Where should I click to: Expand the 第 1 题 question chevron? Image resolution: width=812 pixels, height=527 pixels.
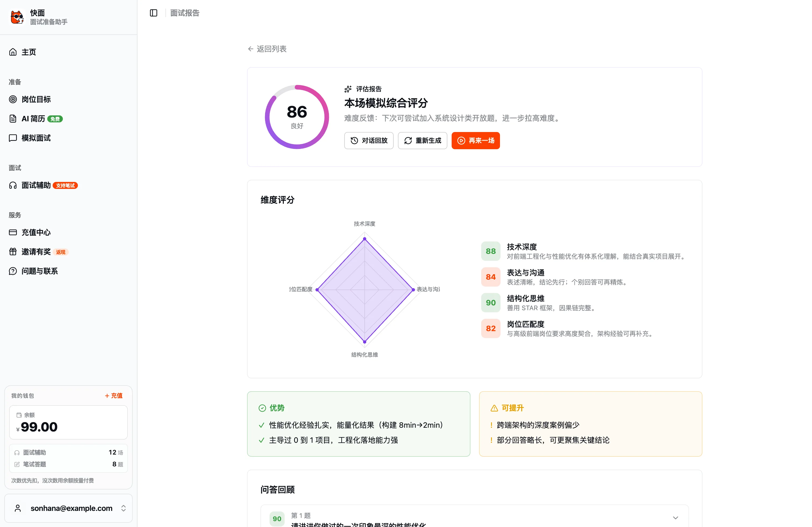point(676,518)
